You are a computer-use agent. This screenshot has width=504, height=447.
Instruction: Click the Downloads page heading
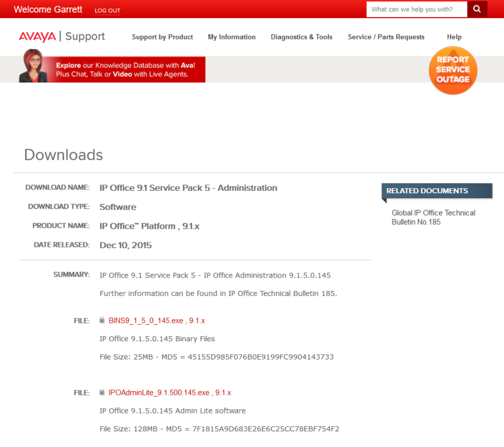click(x=64, y=155)
